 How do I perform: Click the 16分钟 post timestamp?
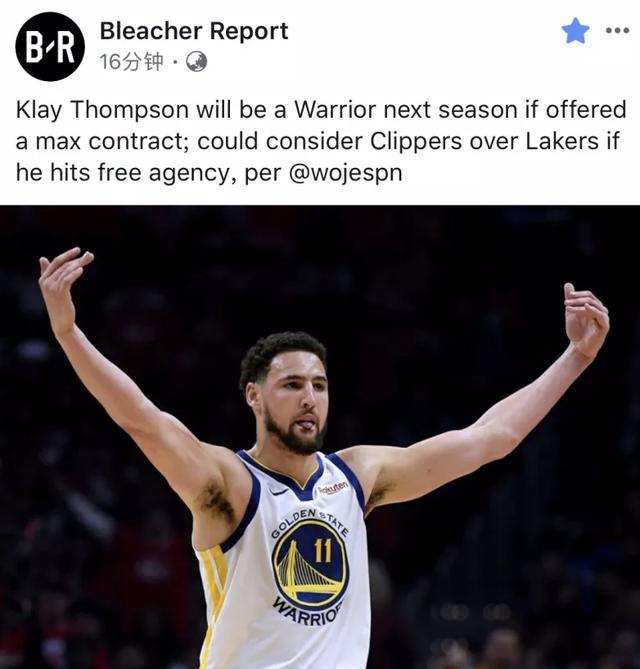[131, 62]
